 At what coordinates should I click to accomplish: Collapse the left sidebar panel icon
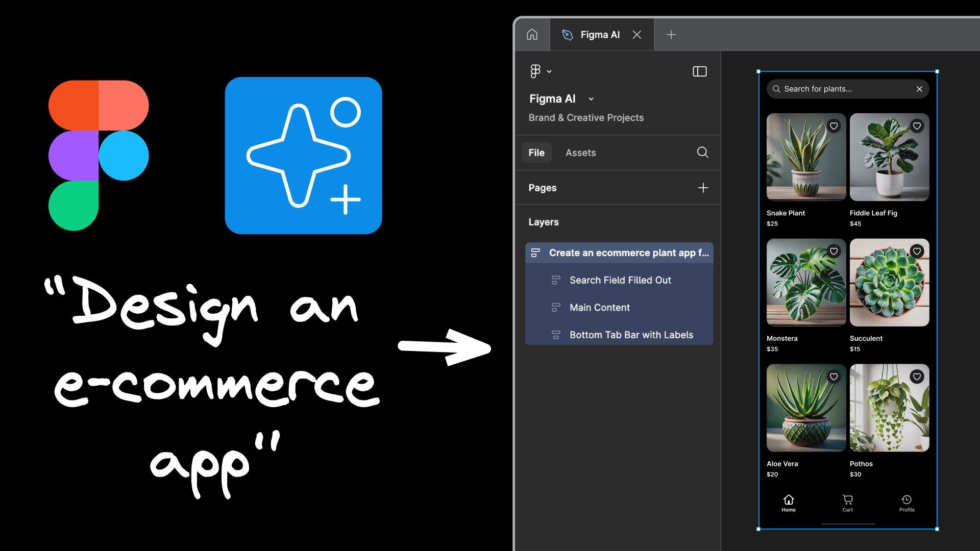point(700,71)
